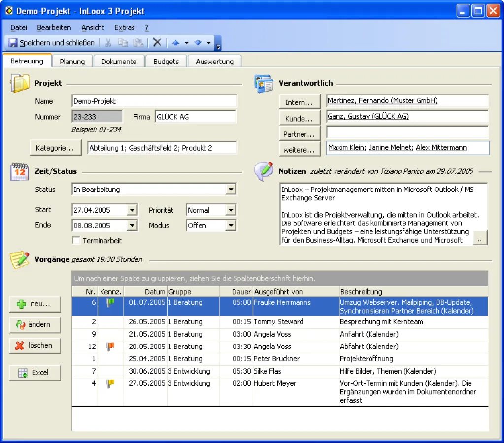This screenshot has height=443, width=504.
Task: Expand the Priorität dropdown
Action: click(231, 210)
